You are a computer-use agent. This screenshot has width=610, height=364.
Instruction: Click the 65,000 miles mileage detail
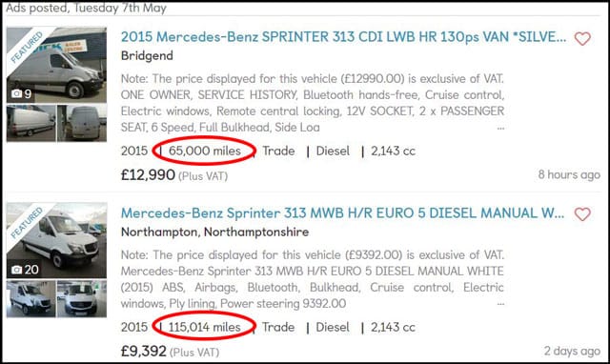(205, 151)
